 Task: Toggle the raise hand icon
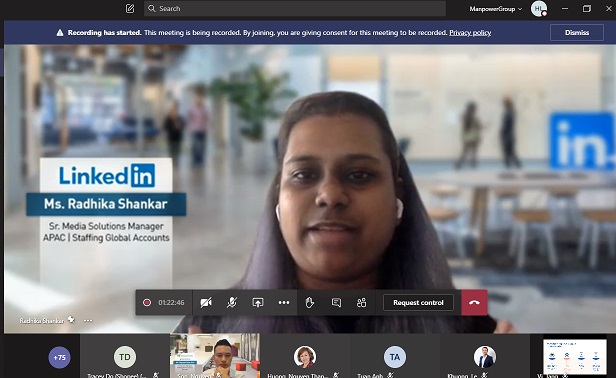coord(310,303)
